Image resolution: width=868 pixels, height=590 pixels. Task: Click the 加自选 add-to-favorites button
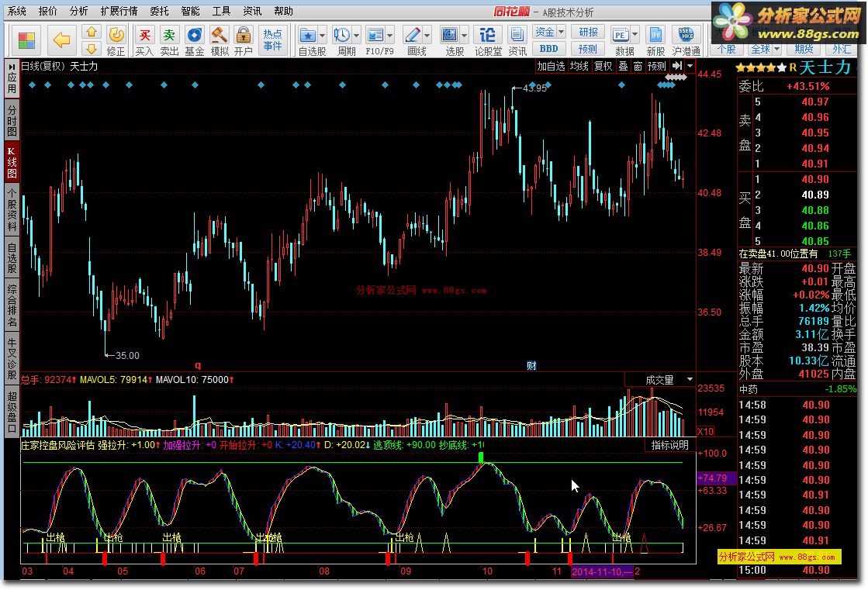pos(551,67)
